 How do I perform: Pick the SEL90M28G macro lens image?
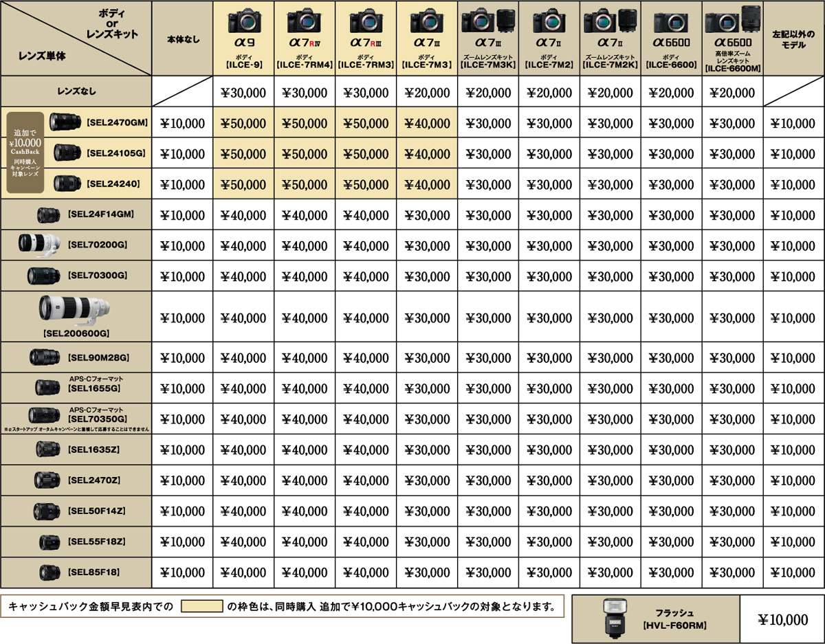(x=47, y=357)
